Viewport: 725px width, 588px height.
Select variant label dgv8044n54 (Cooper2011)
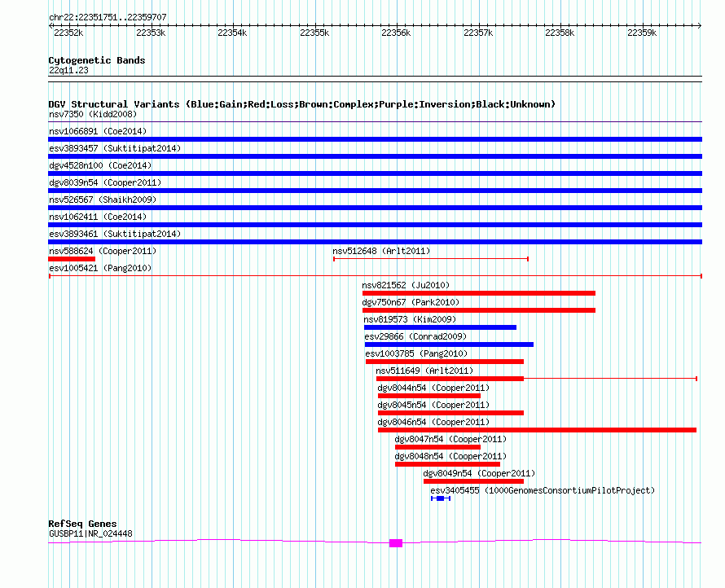tap(433, 388)
